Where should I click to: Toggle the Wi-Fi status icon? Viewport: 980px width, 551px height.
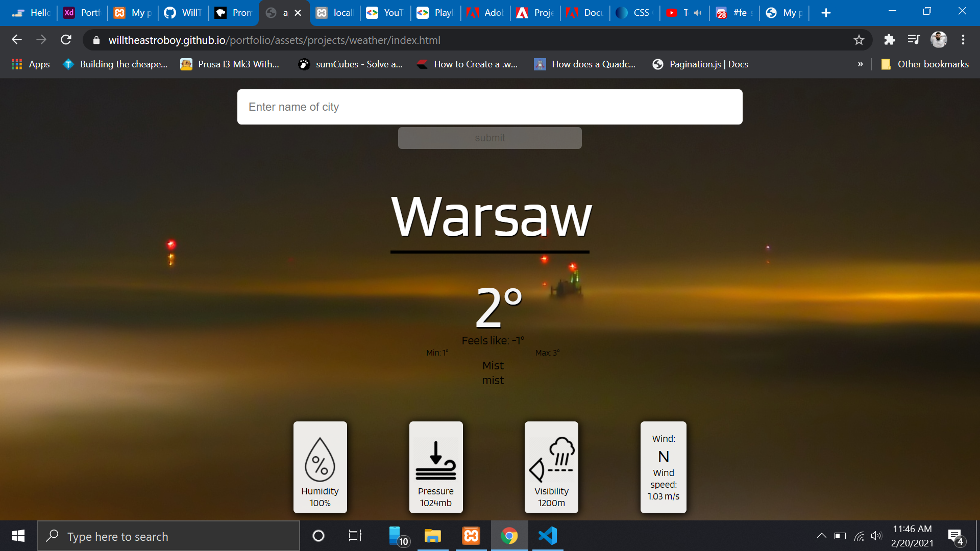click(859, 536)
